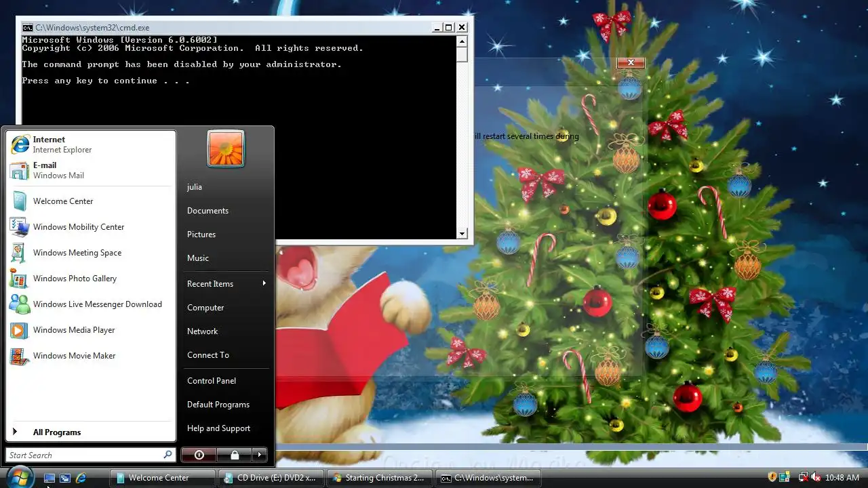This screenshot has width=868, height=488.
Task: Click cmd.exe window title icon
Action: point(27,28)
